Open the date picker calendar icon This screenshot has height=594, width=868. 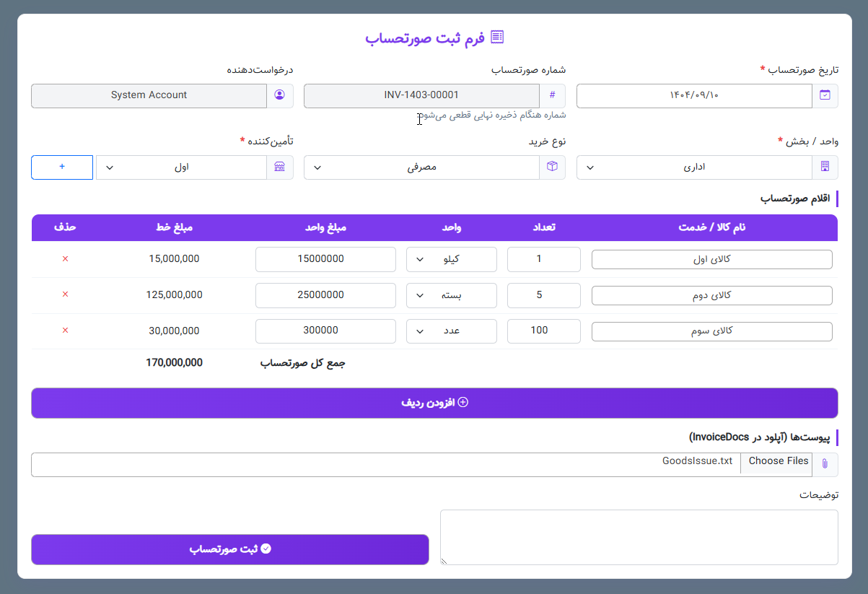point(825,95)
